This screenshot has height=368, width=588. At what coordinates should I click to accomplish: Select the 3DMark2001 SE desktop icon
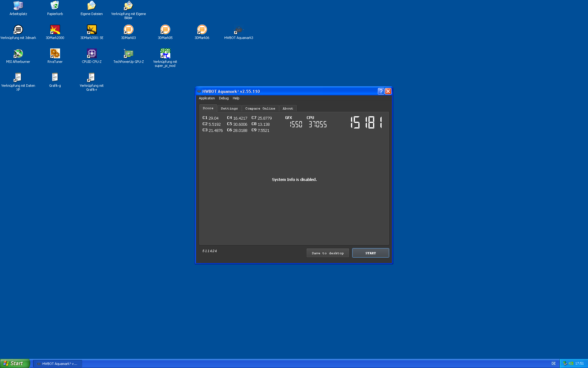[92, 32]
